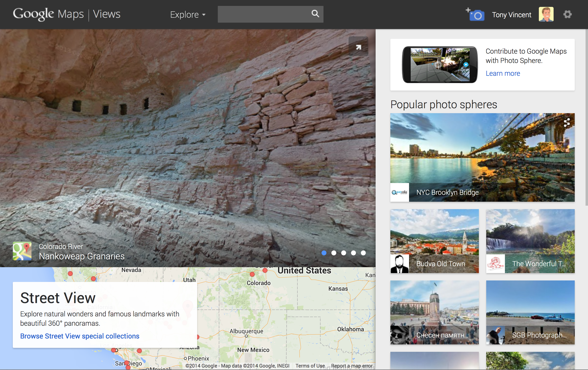
Task: Open the Explore dropdown menu
Action: click(188, 15)
